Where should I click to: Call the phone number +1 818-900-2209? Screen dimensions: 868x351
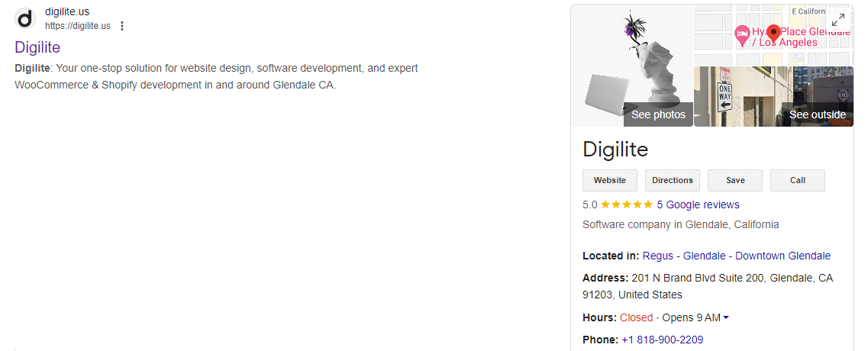(662, 340)
